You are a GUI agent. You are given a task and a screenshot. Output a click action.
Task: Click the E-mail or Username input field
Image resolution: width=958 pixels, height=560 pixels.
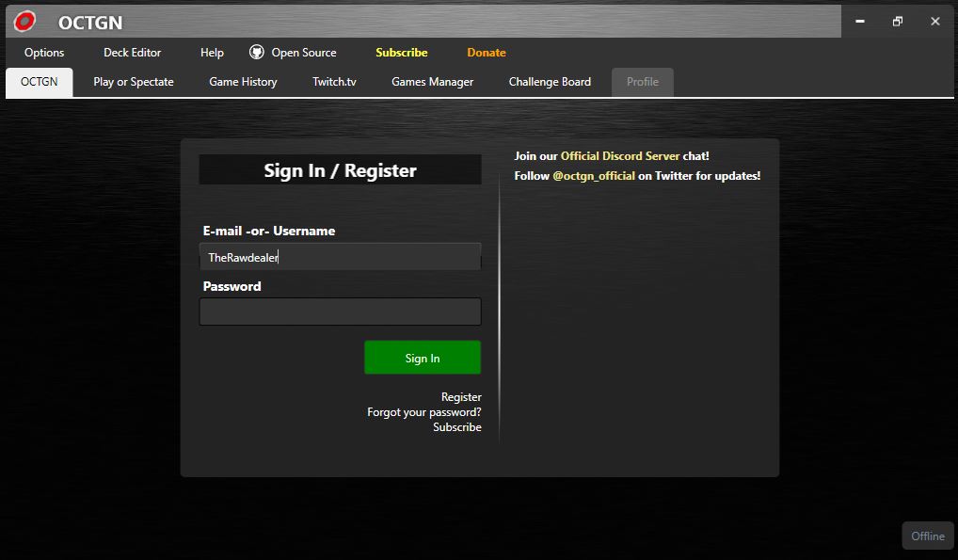341,257
